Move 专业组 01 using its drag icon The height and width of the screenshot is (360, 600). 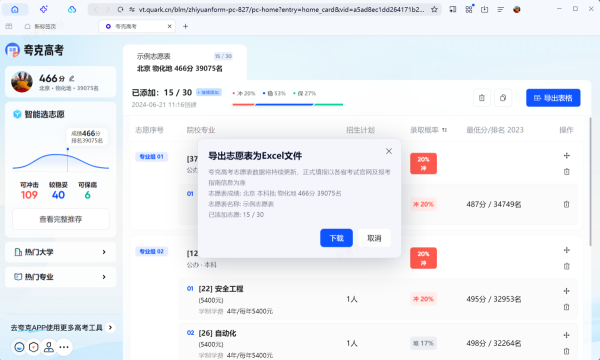pos(567,156)
